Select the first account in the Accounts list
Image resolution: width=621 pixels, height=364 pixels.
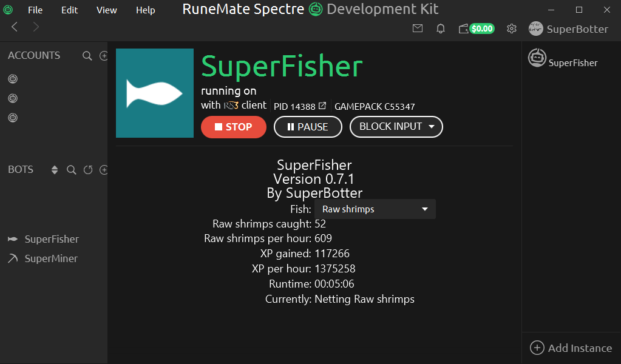13,79
